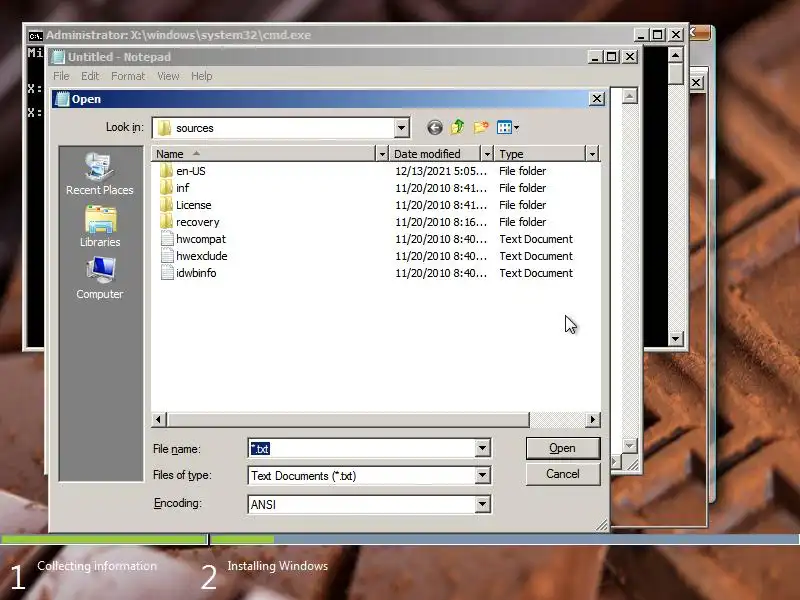Click the Cancel button
Screen dimensions: 800x600
point(563,474)
